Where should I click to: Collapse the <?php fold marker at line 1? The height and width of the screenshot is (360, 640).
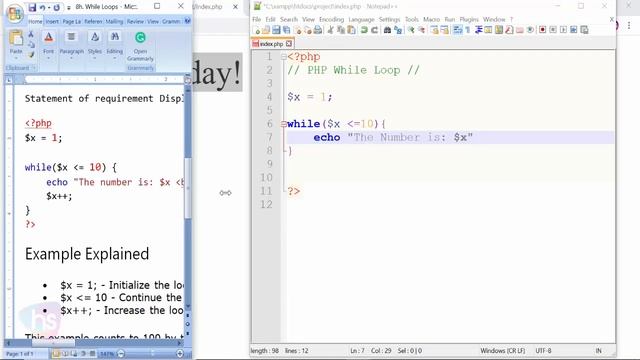click(x=284, y=57)
